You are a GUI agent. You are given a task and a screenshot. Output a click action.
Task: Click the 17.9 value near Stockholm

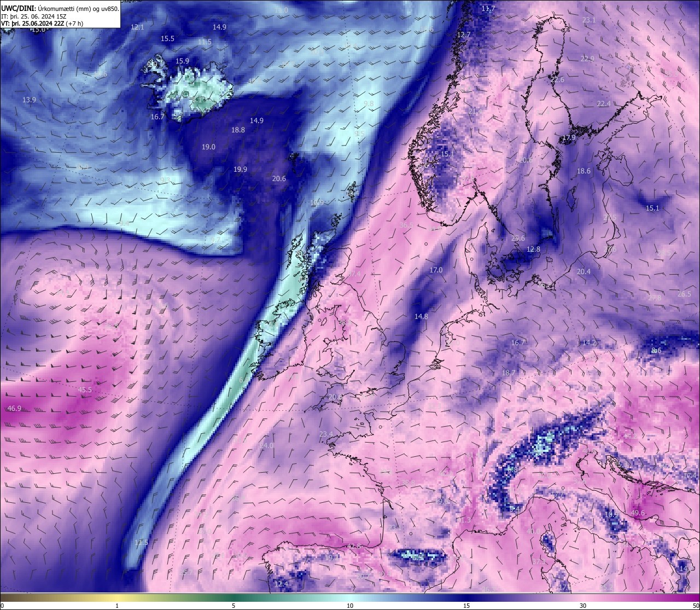pos(569,137)
